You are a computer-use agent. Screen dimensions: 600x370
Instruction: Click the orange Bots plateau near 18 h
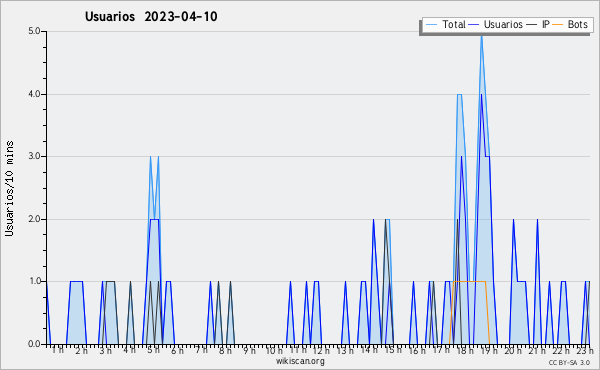coord(469,282)
